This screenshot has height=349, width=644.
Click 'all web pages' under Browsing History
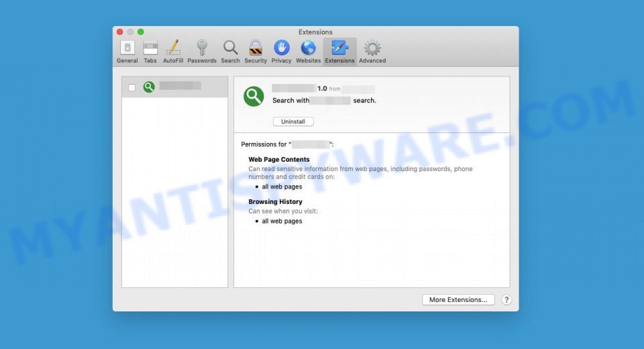pos(282,221)
